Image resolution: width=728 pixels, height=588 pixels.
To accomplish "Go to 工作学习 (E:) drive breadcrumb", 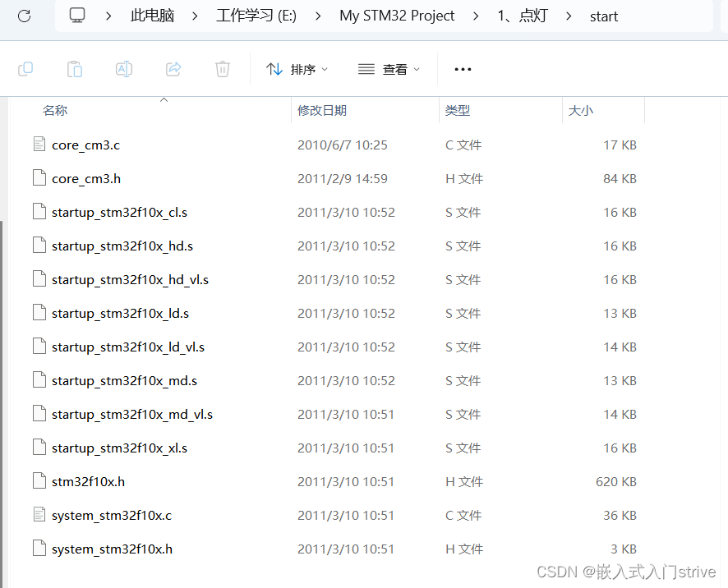I will [x=256, y=16].
